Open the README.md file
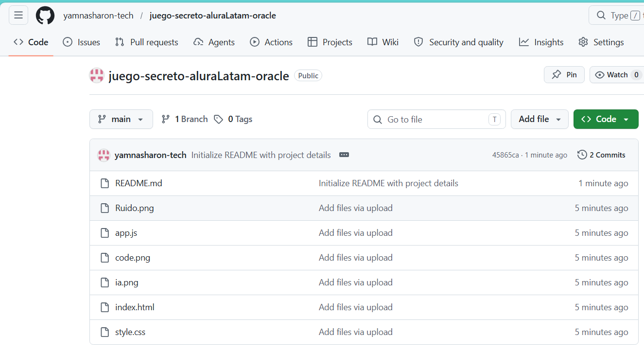Screen dimensions: 644x353 pos(139,183)
